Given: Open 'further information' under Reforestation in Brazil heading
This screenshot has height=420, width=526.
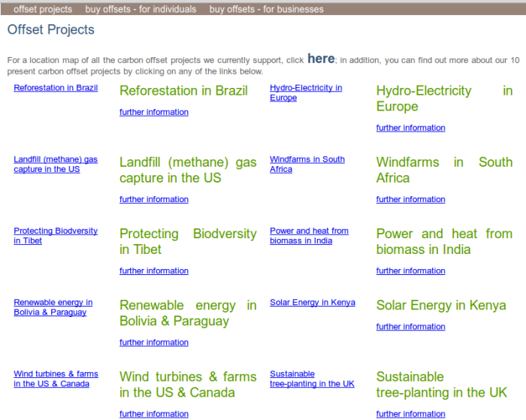Looking at the screenshot, I should click(x=154, y=112).
